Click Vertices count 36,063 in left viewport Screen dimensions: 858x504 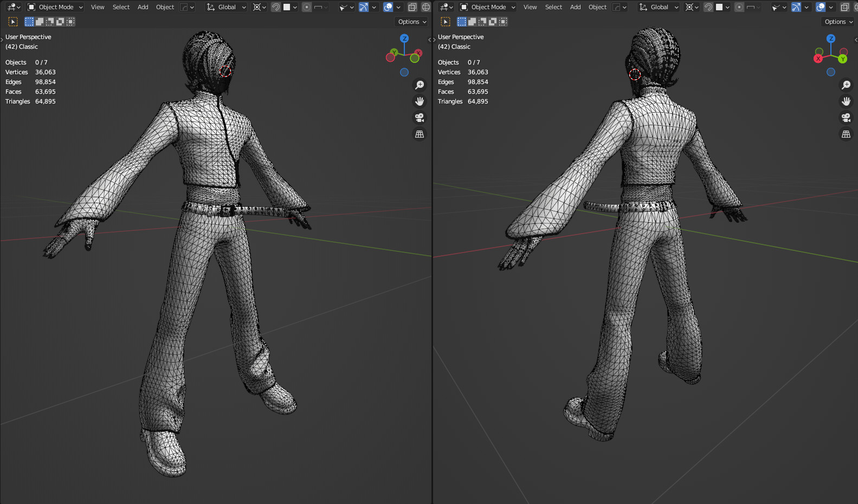click(x=46, y=72)
